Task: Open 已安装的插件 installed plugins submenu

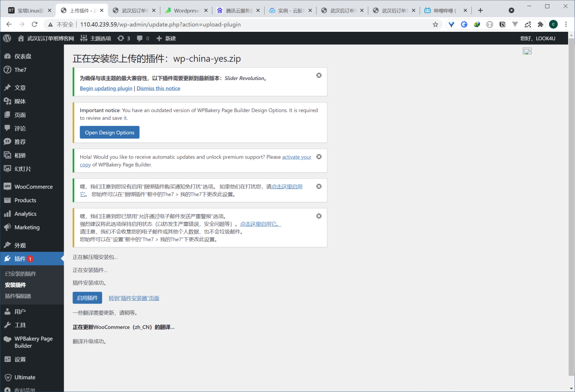Action: coord(21,274)
